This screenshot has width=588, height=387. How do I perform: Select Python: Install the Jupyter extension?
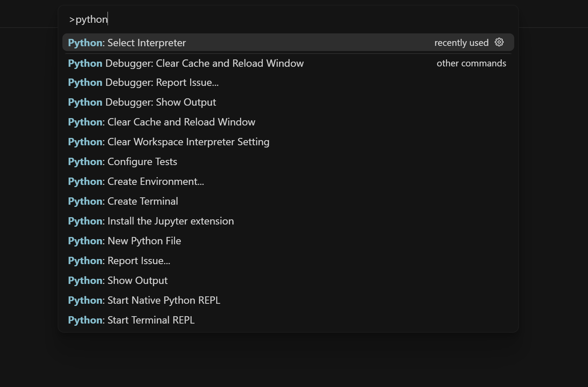click(150, 221)
